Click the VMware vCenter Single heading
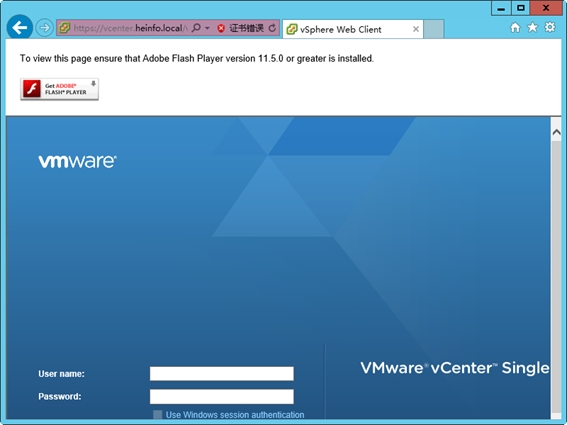 click(x=455, y=368)
